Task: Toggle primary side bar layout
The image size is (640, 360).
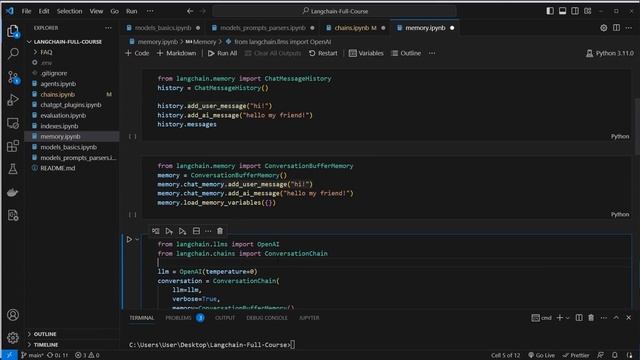Action: [x=550, y=11]
